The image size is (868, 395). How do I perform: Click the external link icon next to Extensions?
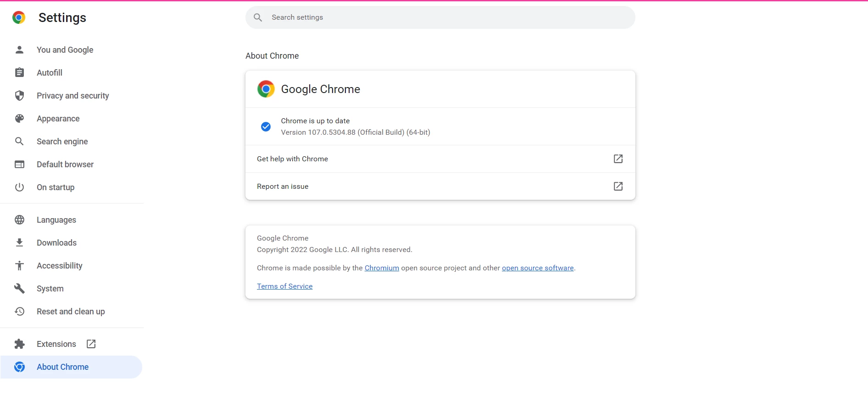(x=91, y=344)
